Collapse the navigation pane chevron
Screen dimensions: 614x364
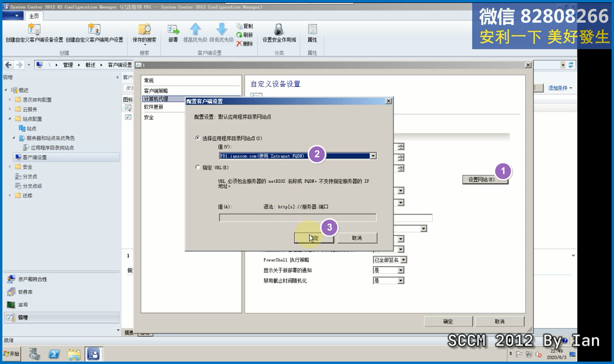(117, 78)
